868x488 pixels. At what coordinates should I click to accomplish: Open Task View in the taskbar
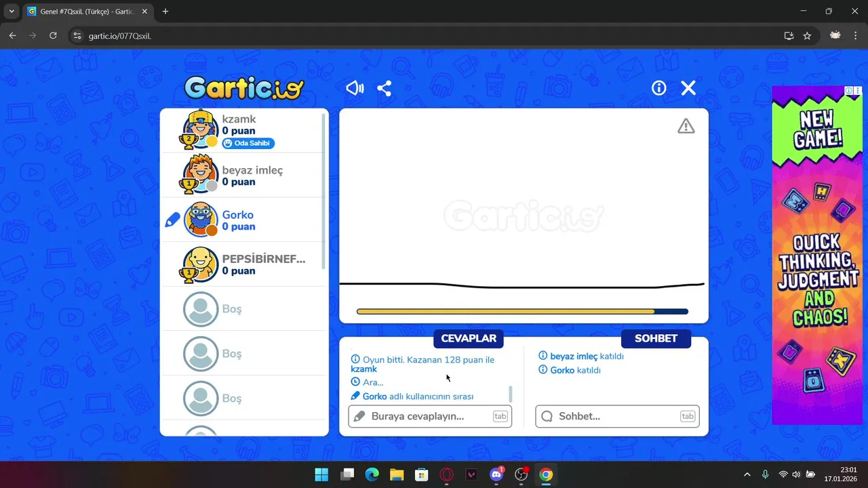(x=347, y=474)
